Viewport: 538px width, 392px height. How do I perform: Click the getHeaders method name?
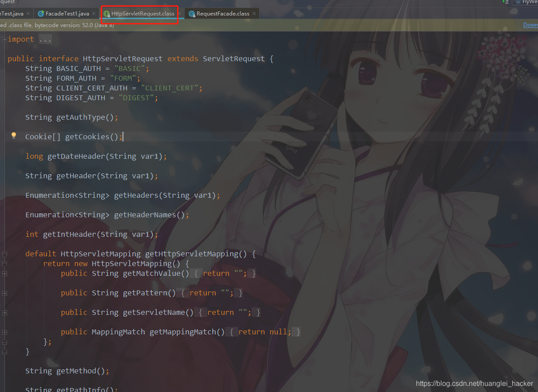(136, 195)
